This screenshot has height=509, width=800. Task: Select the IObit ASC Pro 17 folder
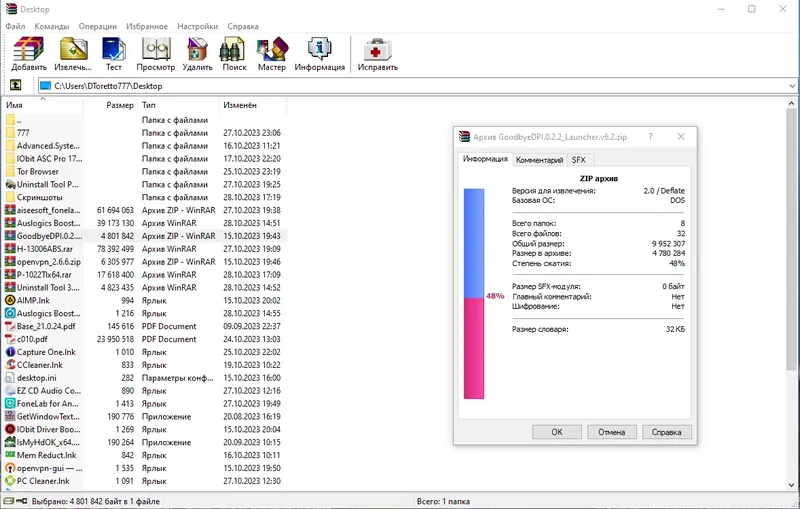145,159
